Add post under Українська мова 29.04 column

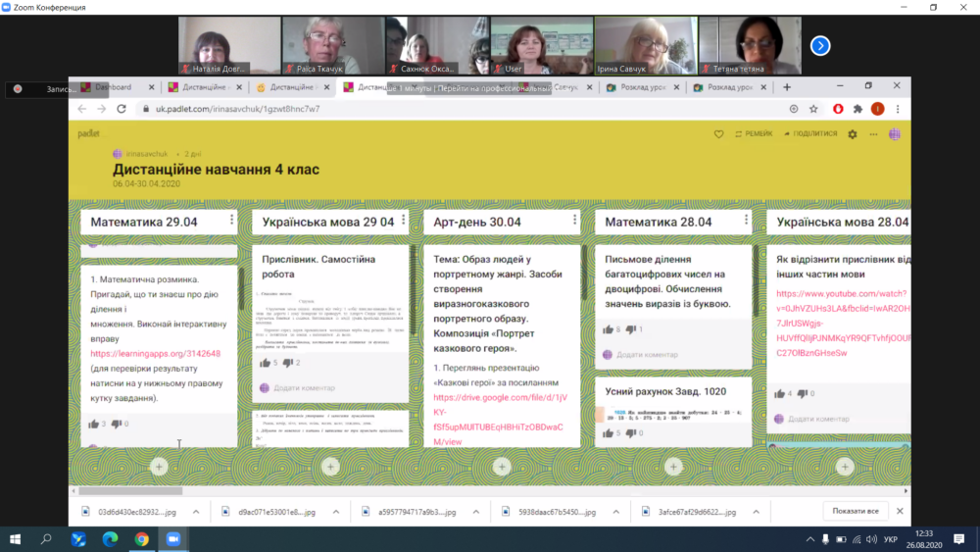click(330, 467)
